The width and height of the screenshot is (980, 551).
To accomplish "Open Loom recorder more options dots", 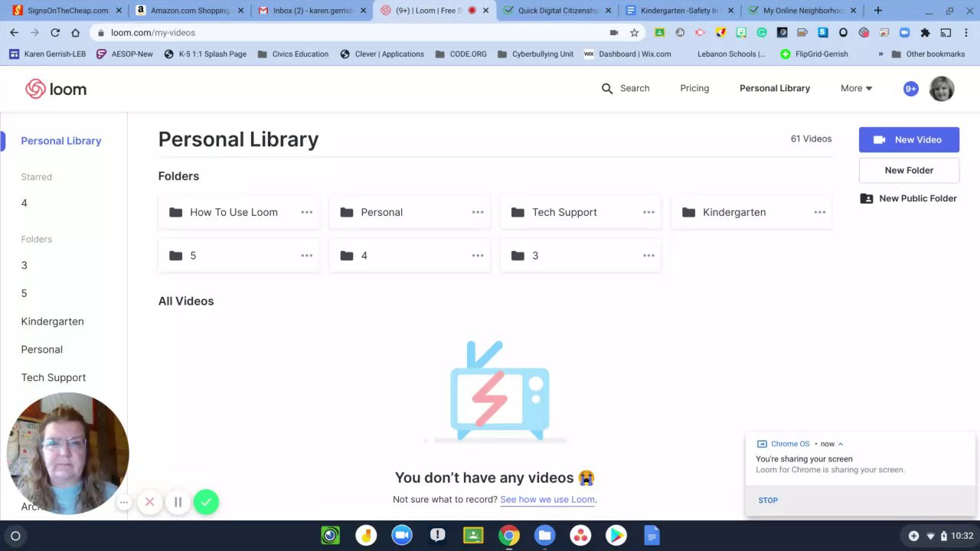I will tap(124, 502).
